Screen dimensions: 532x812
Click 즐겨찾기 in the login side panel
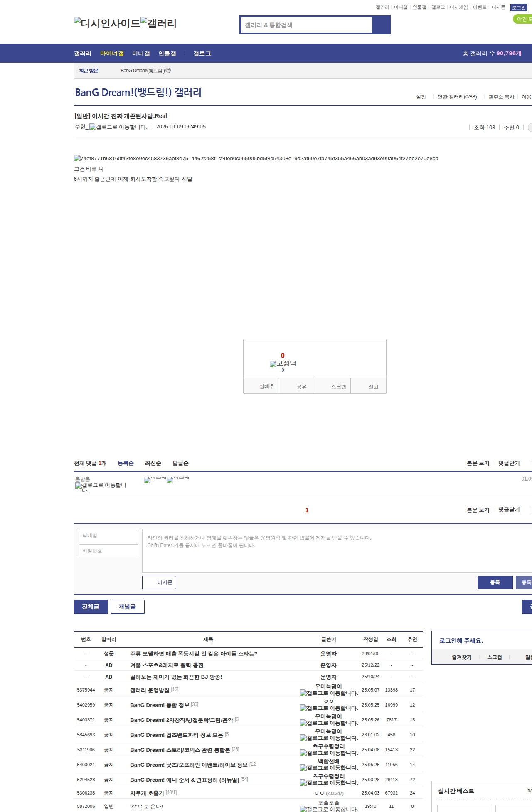tap(461, 657)
